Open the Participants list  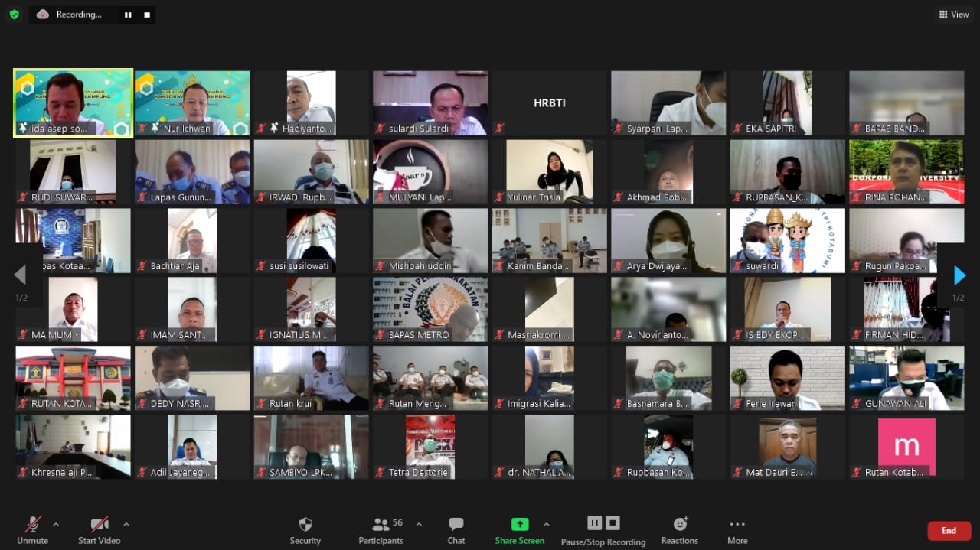[x=381, y=525]
